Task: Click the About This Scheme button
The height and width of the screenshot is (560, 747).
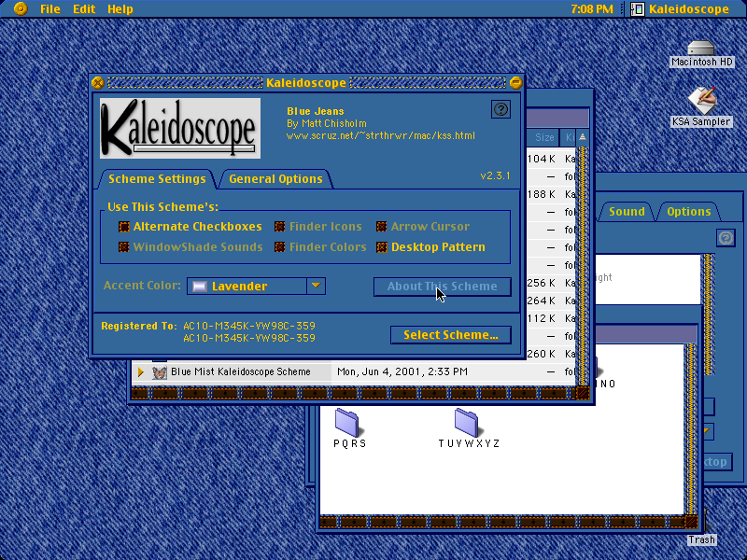Action: pos(443,287)
